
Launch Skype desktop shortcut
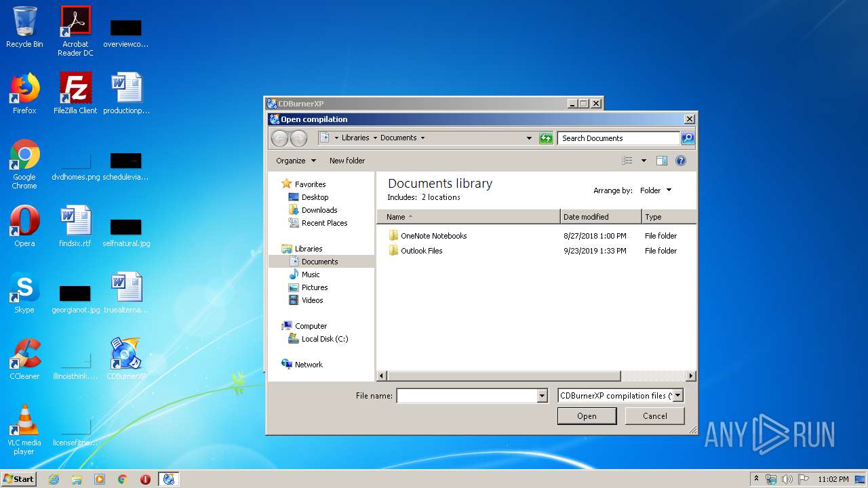(24, 293)
